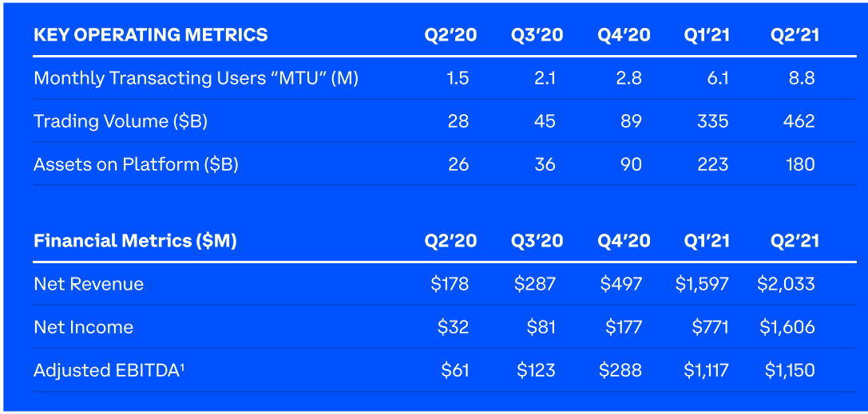Select the Net Revenue row label

tap(89, 284)
